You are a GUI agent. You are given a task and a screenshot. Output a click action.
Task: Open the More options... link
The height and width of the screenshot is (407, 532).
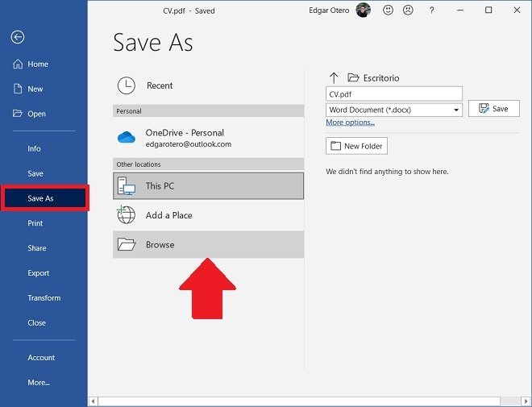350,123
